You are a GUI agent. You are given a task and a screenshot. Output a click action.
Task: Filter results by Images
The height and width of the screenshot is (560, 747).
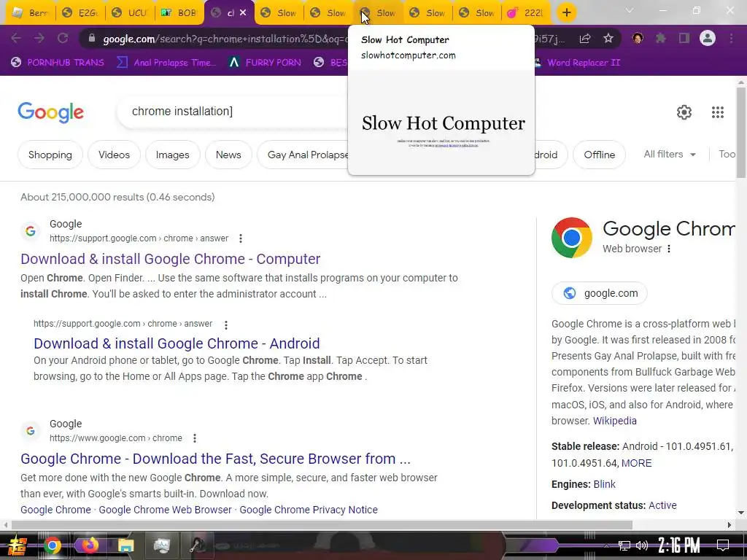pos(172,155)
